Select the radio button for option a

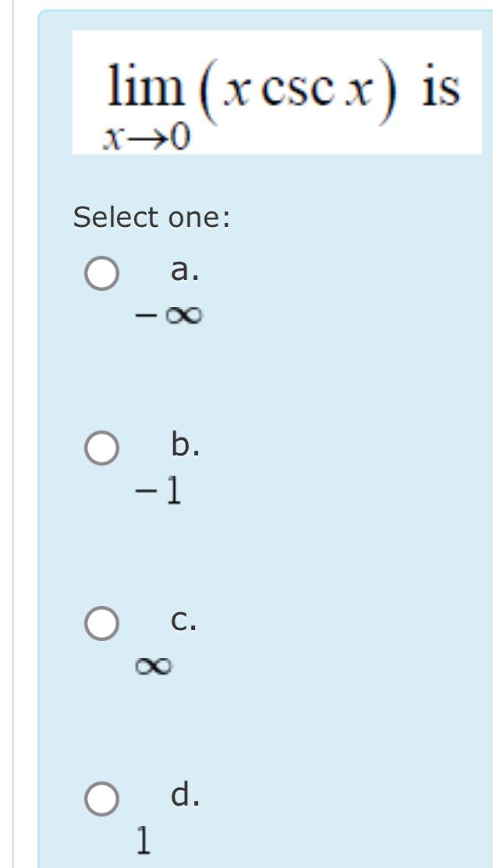coord(100,275)
